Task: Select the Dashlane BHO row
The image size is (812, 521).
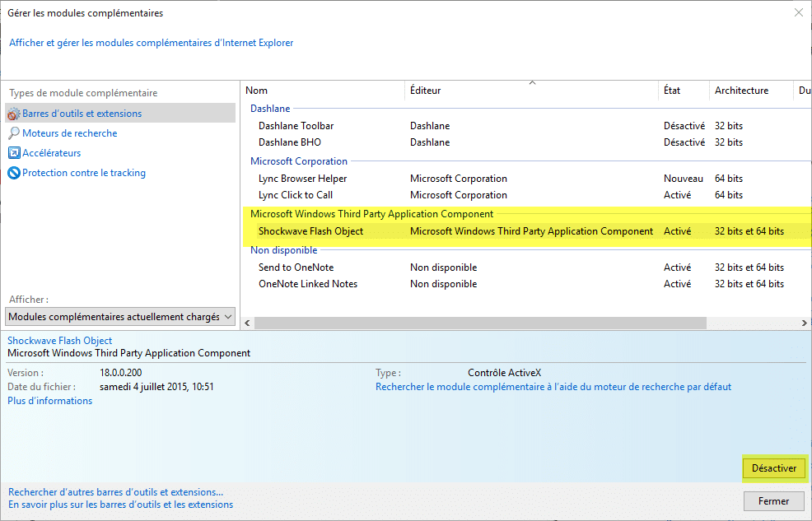Action: click(526, 142)
